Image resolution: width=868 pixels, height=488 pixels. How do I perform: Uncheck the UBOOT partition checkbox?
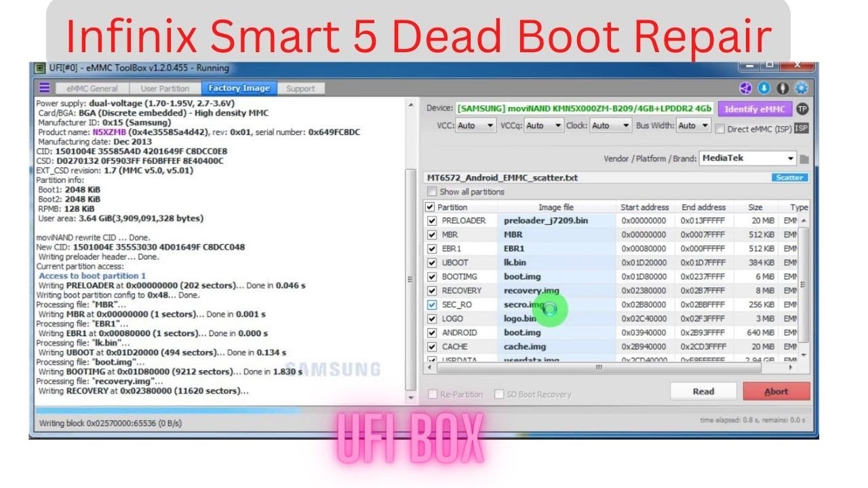pos(432,262)
